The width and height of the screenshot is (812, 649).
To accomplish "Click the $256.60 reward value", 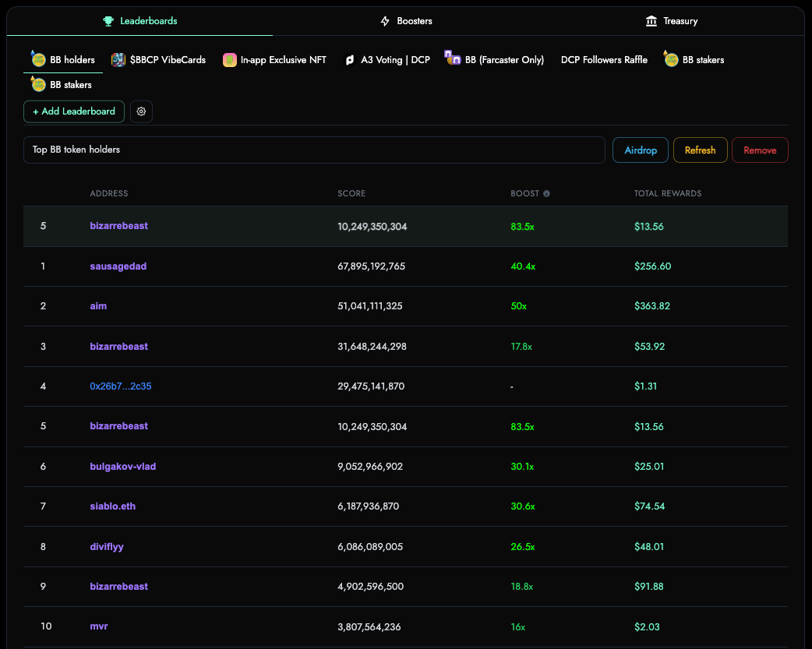I will [652, 266].
